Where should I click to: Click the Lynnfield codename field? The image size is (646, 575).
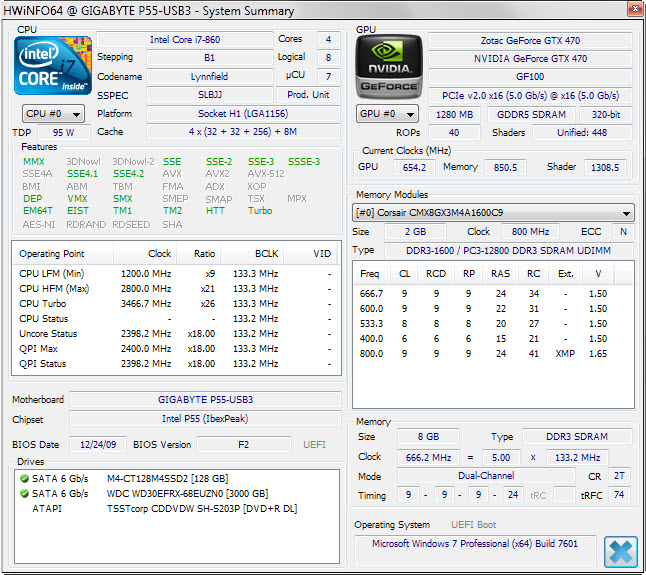pos(210,77)
